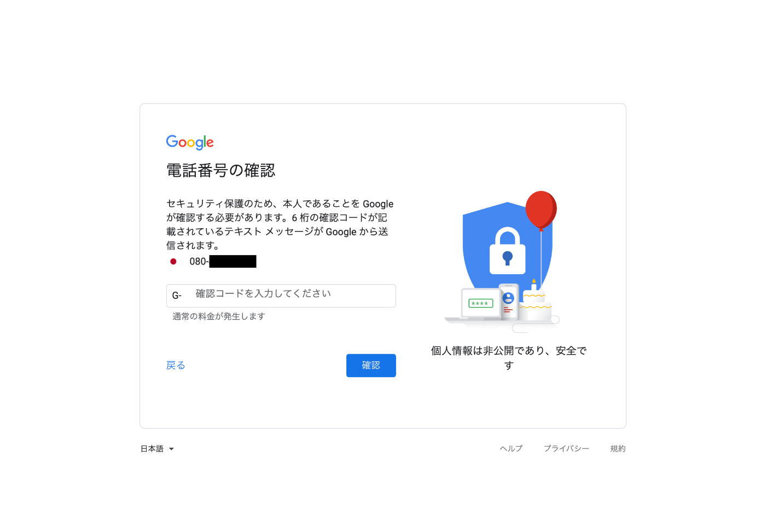The image size is (766, 532).
Task: Click the red balloon illustration
Action: point(541,210)
